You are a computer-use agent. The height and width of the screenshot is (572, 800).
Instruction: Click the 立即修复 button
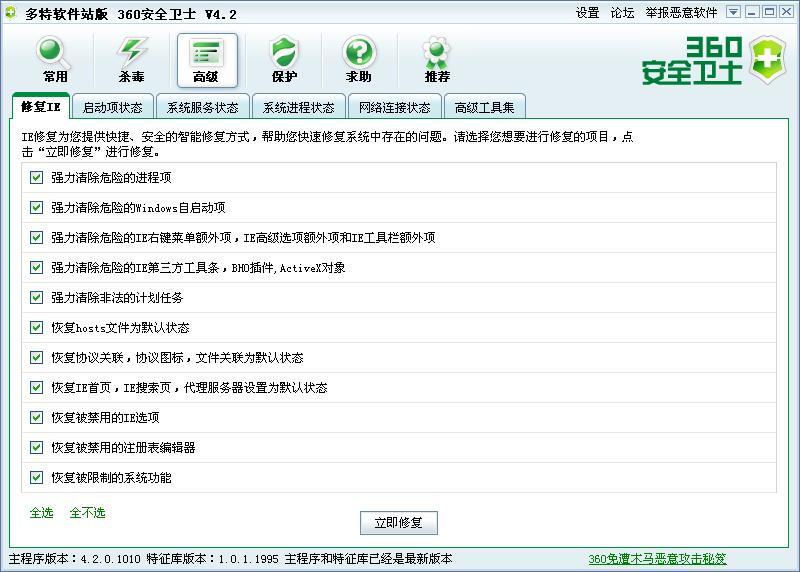tap(398, 523)
